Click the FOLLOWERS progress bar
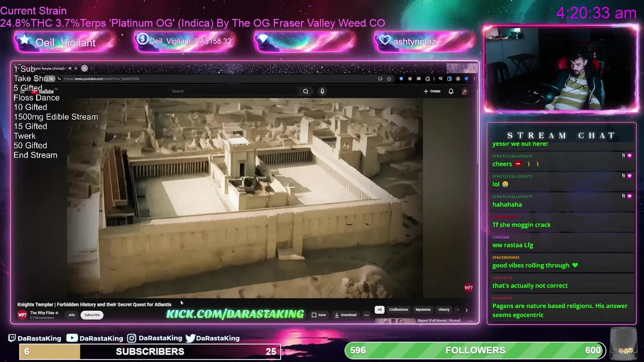Image resolution: width=644 pixels, height=362 pixels. click(475, 350)
